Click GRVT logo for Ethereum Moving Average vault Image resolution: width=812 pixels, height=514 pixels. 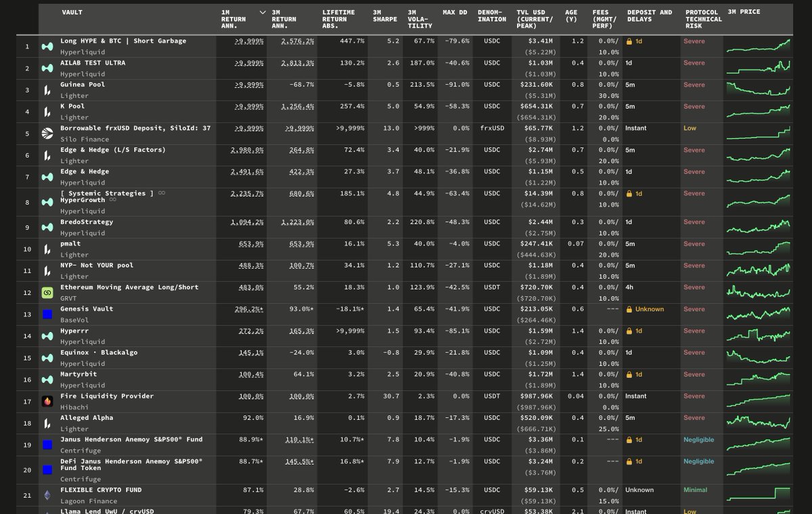[x=47, y=292]
